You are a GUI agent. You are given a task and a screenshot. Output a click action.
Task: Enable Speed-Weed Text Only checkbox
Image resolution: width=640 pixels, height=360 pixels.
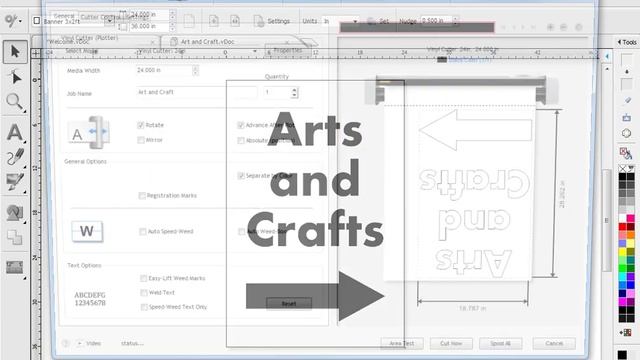[x=144, y=307]
